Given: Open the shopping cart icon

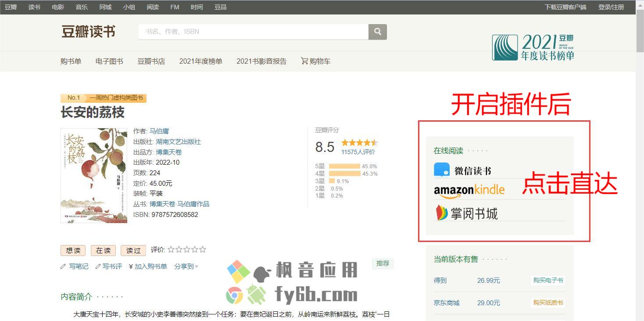Looking at the screenshot, I should pyautogui.click(x=304, y=61).
